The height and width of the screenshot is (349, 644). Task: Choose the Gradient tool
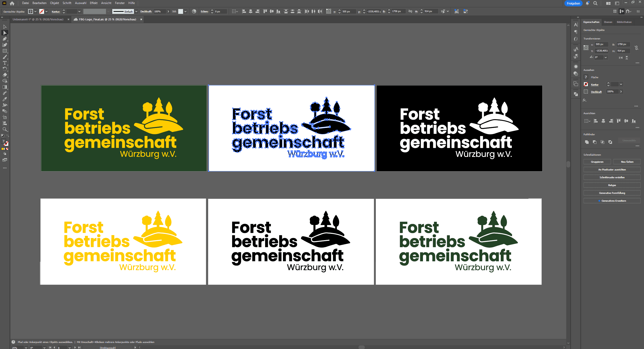tap(5, 87)
